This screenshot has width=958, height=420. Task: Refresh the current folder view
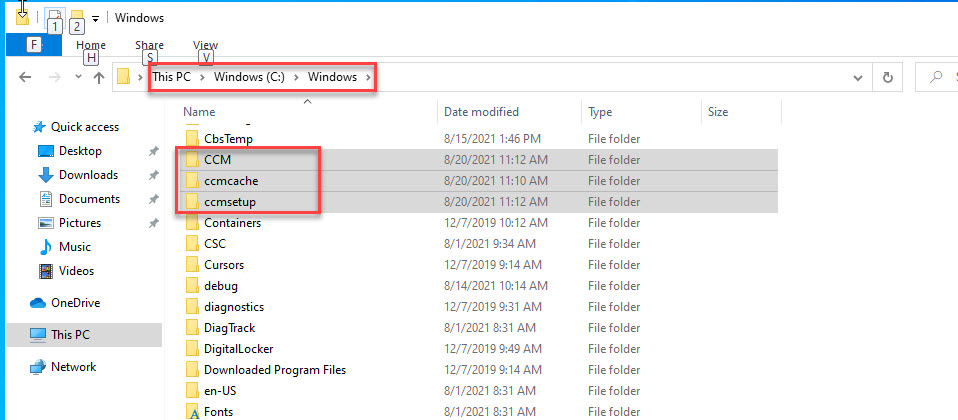(887, 77)
